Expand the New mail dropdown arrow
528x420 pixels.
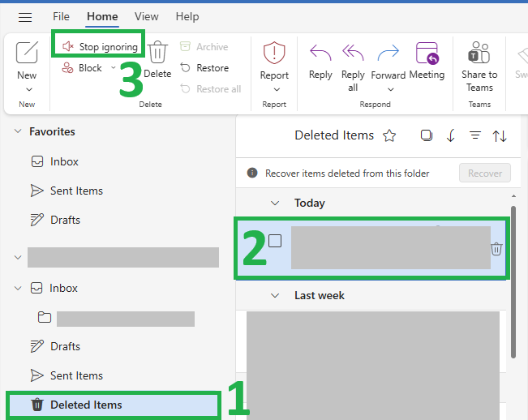point(29,89)
